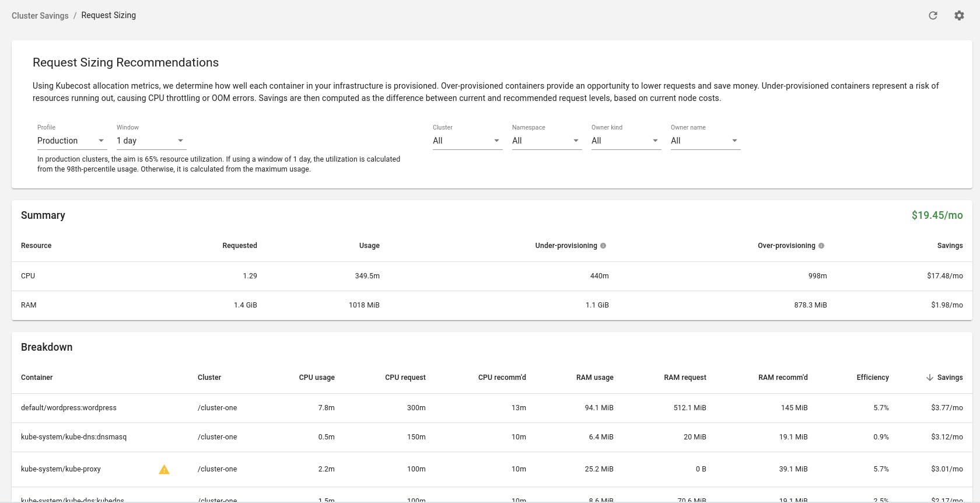Click the $19.45/mo total savings value

(x=937, y=215)
